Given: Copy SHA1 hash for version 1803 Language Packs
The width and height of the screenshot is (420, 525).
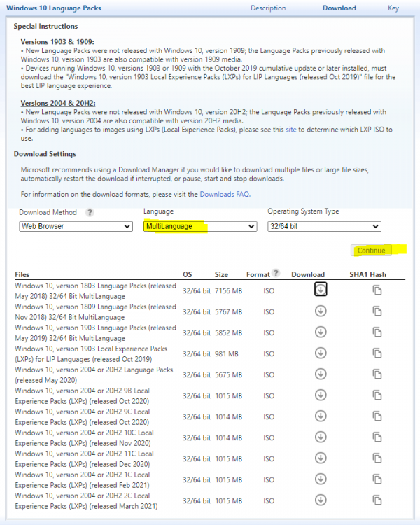Looking at the screenshot, I should (377, 290).
